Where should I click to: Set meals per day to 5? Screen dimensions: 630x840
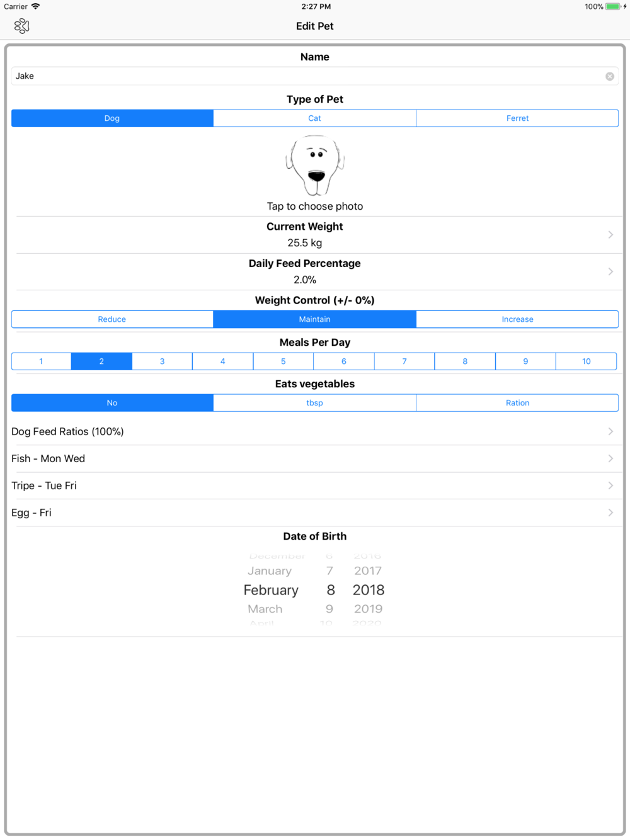[283, 361]
